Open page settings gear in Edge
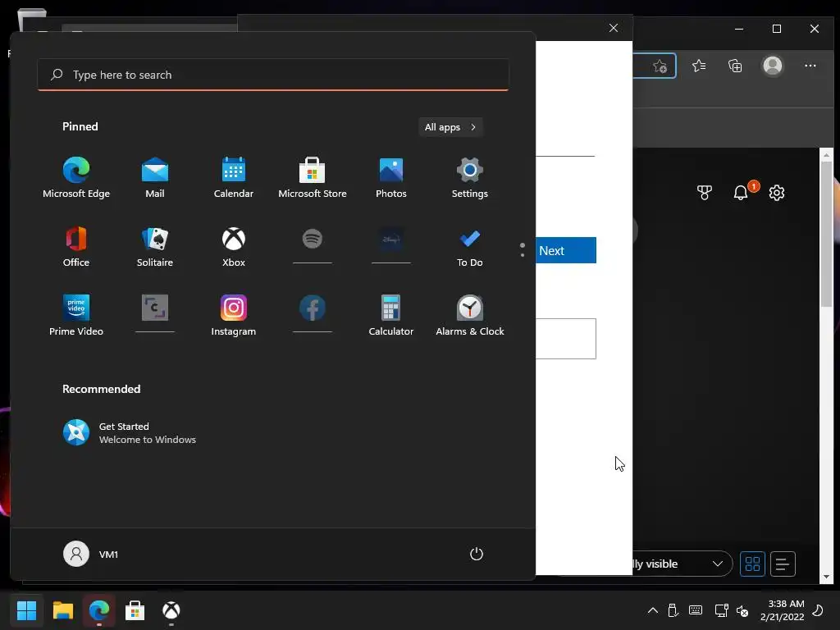Screen dimensions: 840x630 pos(777,192)
